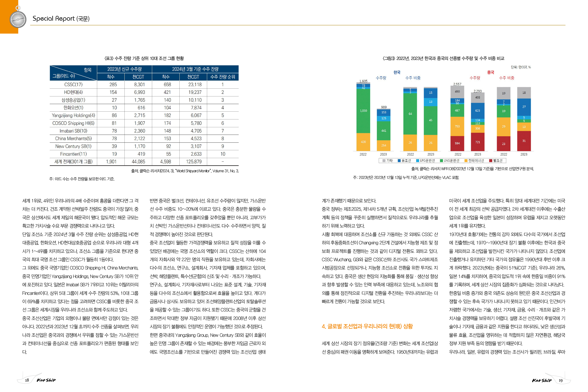588x392 pixels.
Task: Click page number 18 in the footer
Action: [x=27, y=380]
